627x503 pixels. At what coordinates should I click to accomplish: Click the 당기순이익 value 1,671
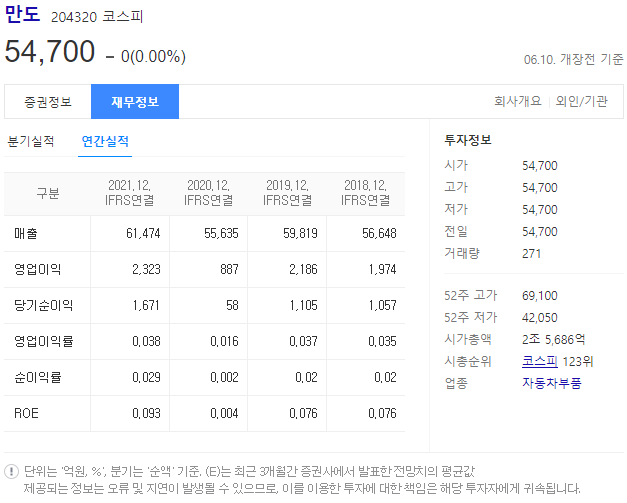pos(146,305)
